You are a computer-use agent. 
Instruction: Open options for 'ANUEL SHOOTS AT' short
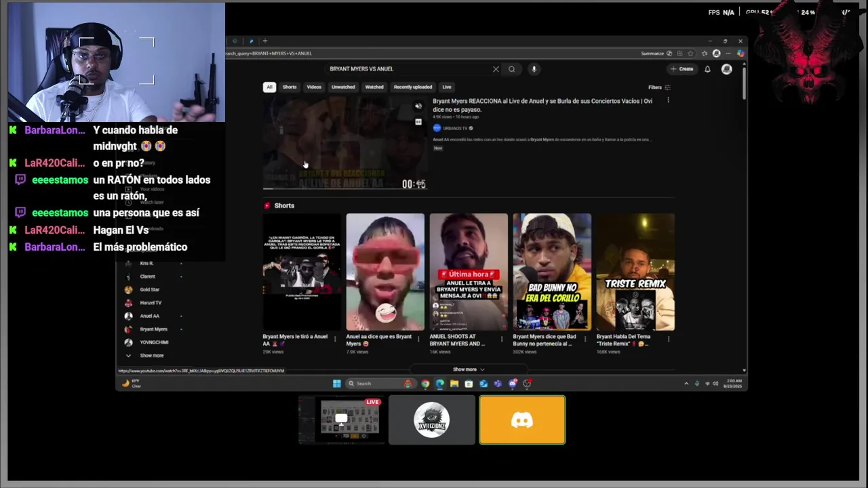502,338
